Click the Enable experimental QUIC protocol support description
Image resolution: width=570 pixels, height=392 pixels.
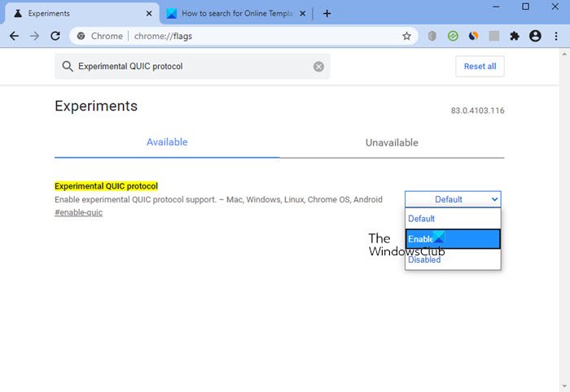(x=218, y=199)
